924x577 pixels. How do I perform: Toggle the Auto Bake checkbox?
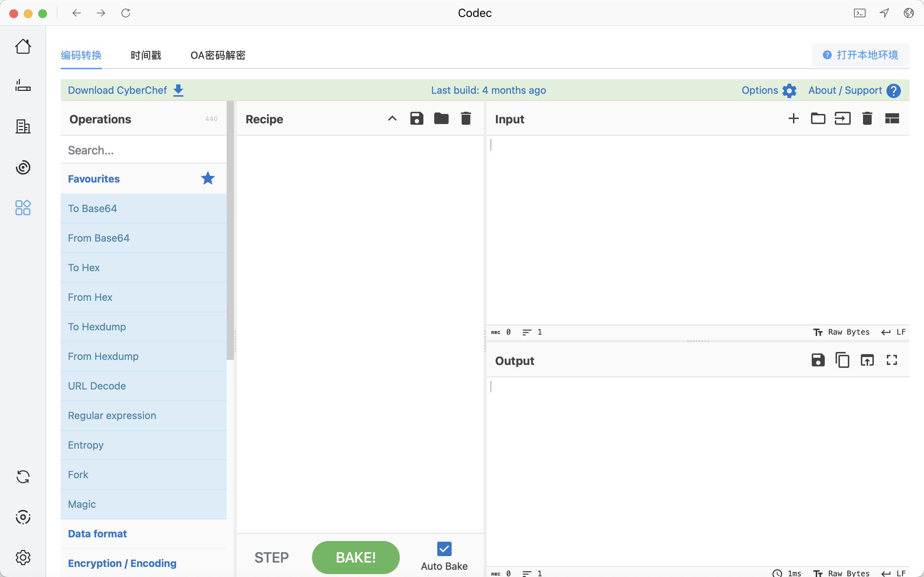click(444, 549)
